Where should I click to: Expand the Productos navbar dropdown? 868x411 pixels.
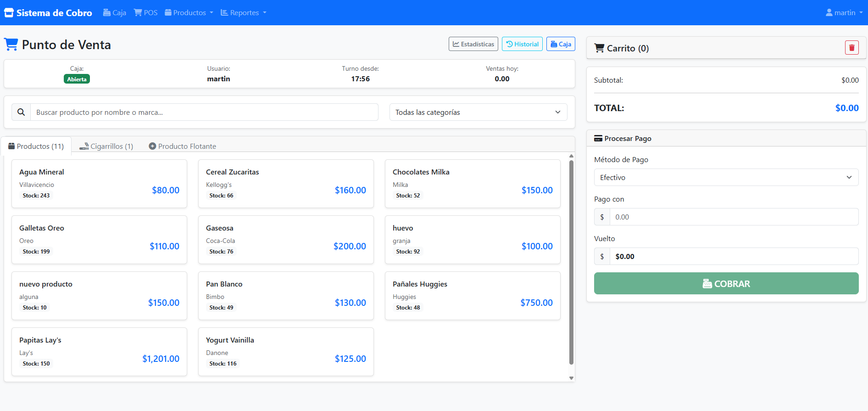click(189, 13)
